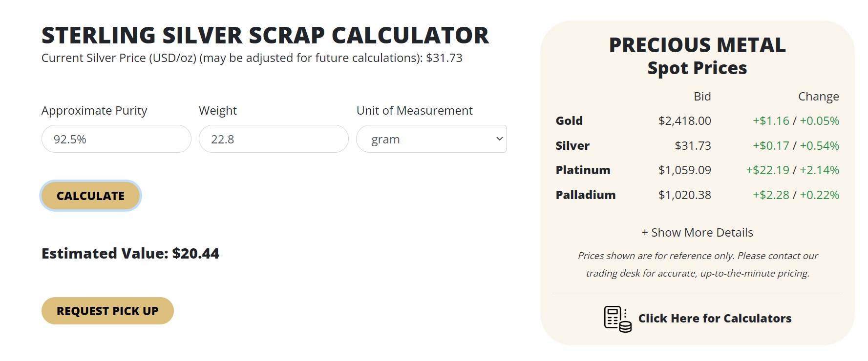Select the Palladium row label
Image resolution: width=868 pixels, height=361 pixels.
[x=586, y=195]
